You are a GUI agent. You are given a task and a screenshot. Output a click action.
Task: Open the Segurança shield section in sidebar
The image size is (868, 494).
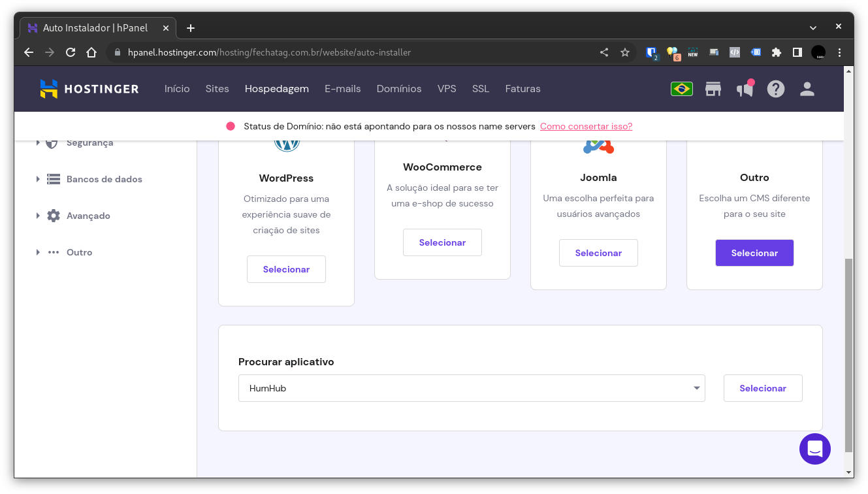[53, 142]
